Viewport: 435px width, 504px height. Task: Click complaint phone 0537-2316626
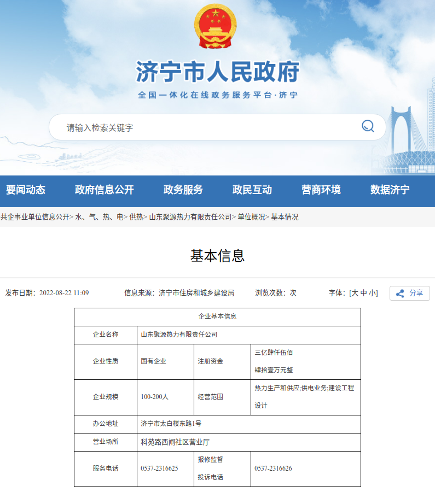(x=273, y=468)
